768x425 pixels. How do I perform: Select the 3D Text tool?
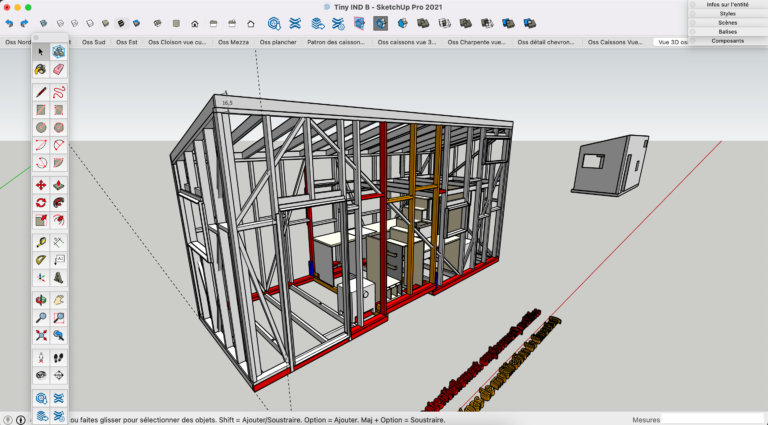[x=58, y=278]
